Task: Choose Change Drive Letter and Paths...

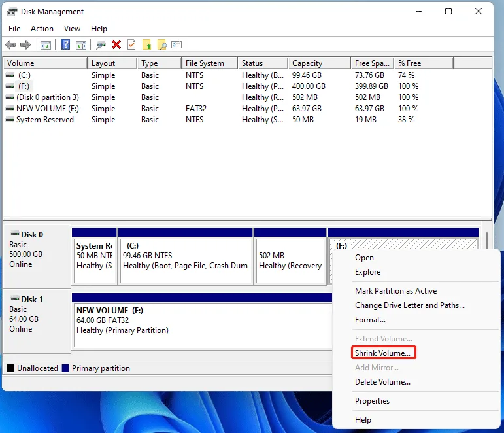Action: click(x=410, y=305)
